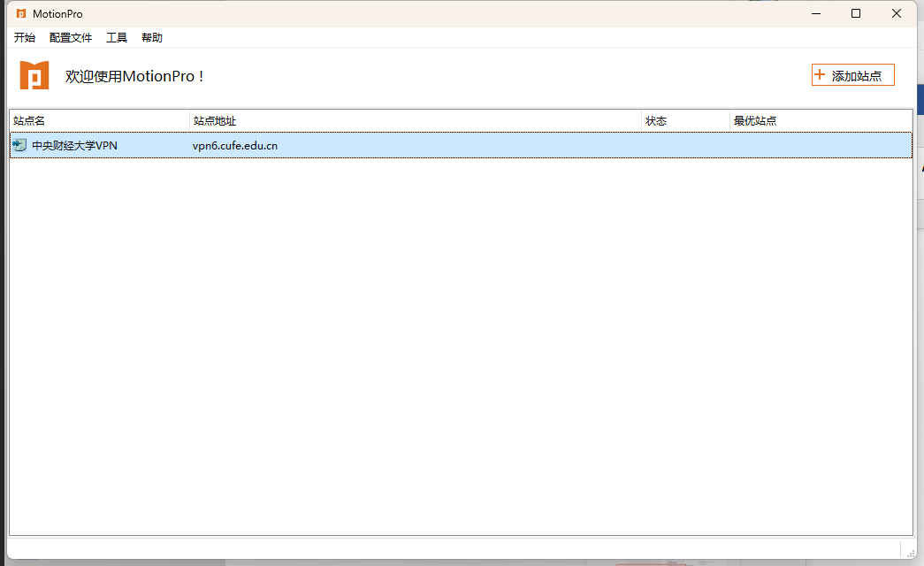Click the 状态 column header
924x566 pixels.
pyautogui.click(x=685, y=120)
